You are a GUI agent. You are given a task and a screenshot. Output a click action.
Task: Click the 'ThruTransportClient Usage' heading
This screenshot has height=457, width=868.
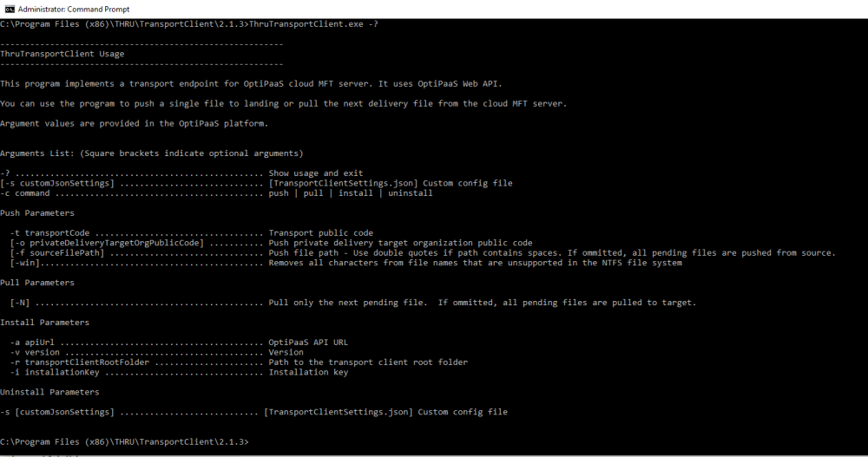pyautogui.click(x=62, y=54)
